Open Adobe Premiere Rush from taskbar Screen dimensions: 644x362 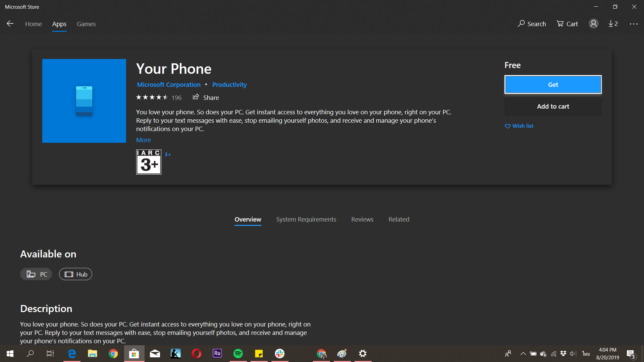(217, 354)
